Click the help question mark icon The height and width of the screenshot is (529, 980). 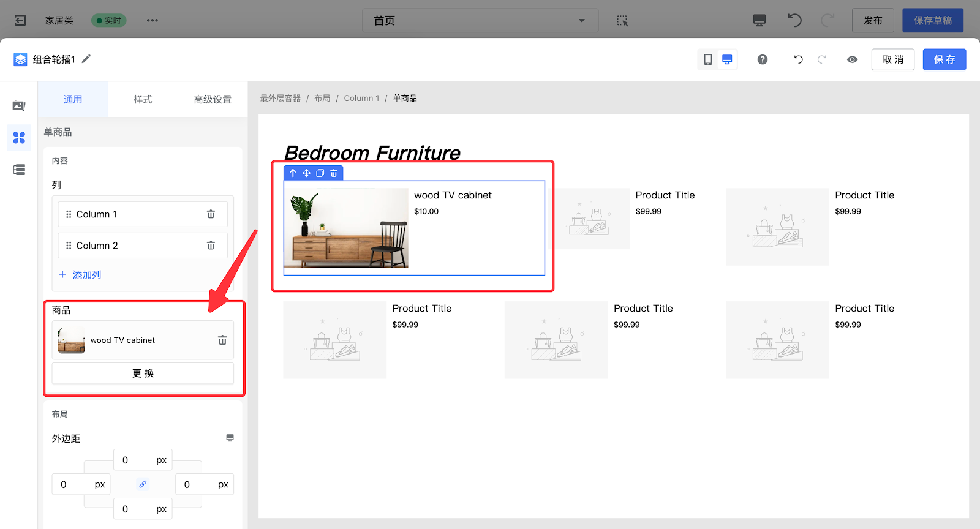click(x=763, y=59)
